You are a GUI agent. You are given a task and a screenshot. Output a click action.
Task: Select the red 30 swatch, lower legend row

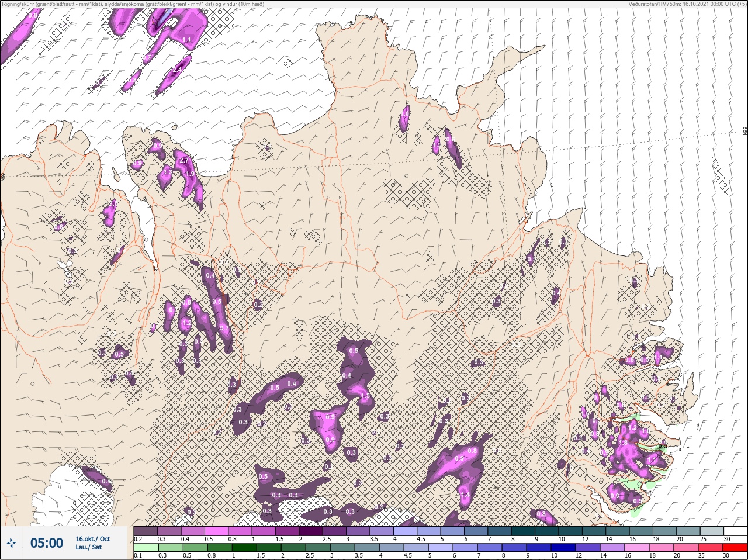pyautogui.click(x=735, y=548)
